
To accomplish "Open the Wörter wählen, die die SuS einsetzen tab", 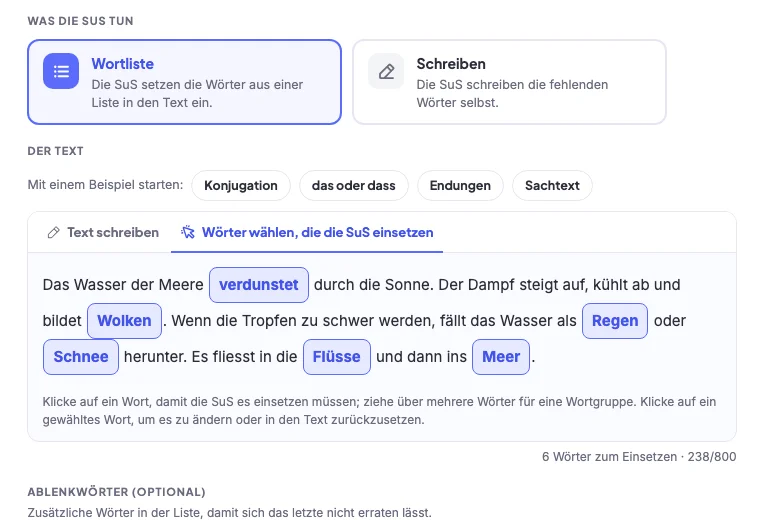I will (307, 232).
